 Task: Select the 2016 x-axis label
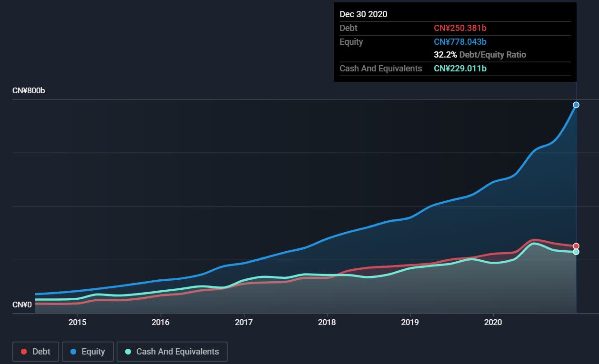160,322
